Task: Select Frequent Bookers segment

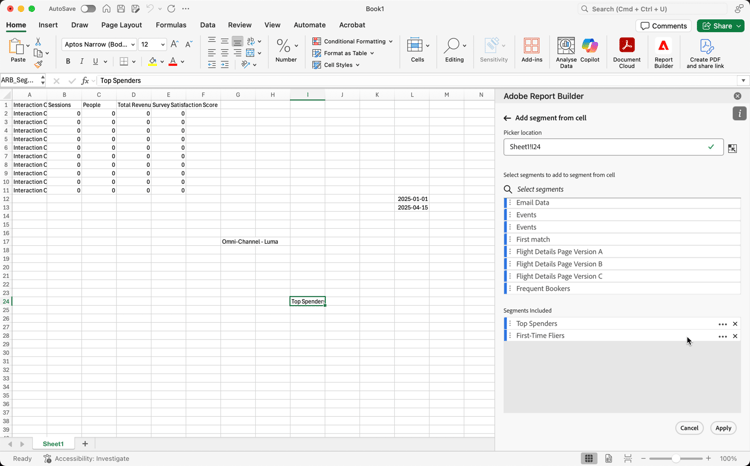Action: (x=622, y=288)
